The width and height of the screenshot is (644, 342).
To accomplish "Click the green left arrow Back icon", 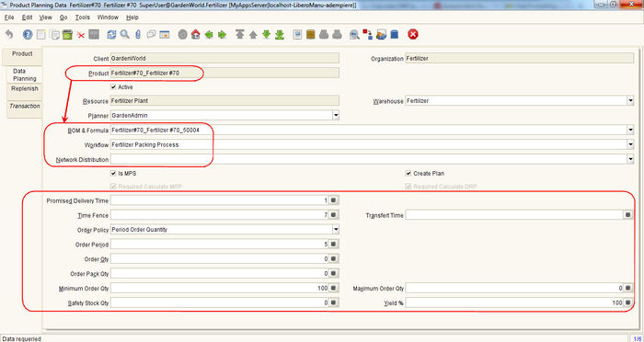I will tap(209, 35).
